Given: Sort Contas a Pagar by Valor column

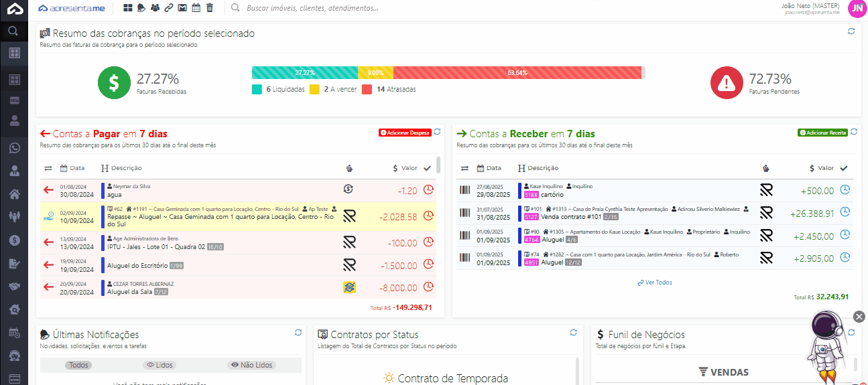Looking at the screenshot, I should [405, 168].
